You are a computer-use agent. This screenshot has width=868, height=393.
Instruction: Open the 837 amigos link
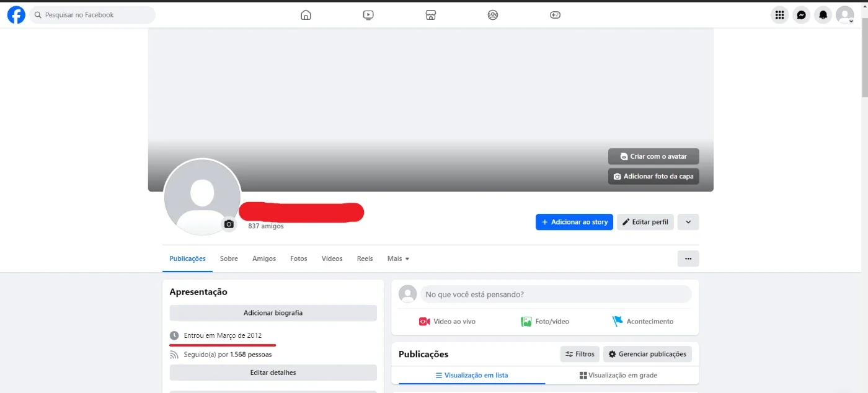266,226
